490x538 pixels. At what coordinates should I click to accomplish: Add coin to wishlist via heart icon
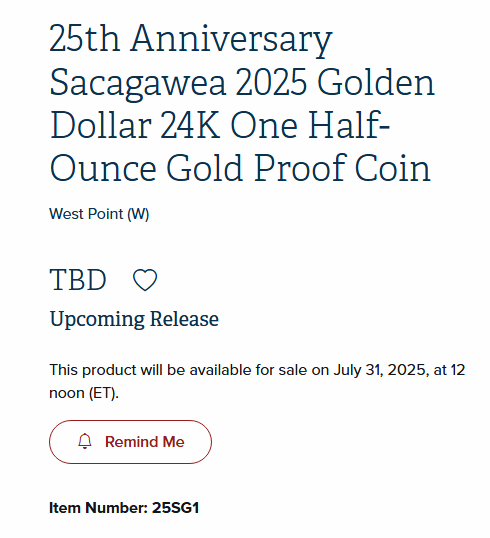tap(145, 280)
